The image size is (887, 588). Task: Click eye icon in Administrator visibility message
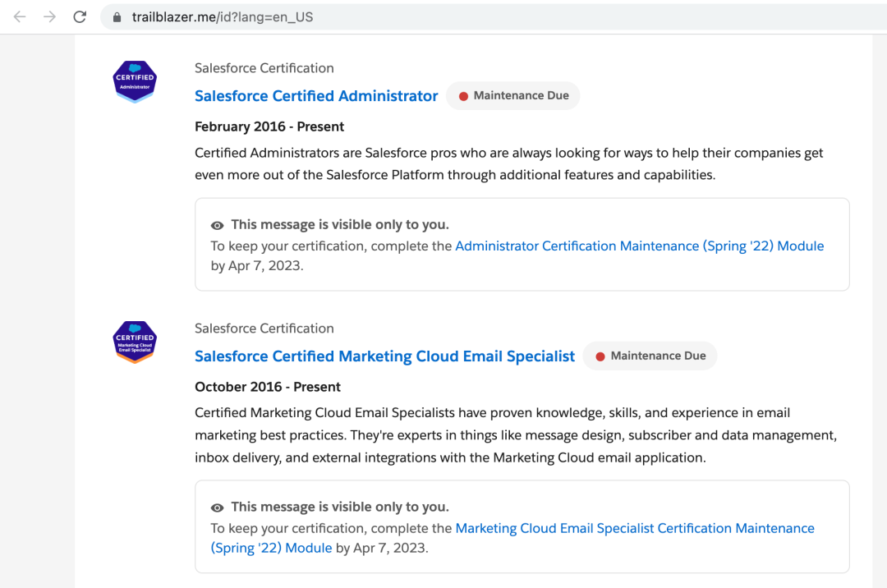pos(217,226)
